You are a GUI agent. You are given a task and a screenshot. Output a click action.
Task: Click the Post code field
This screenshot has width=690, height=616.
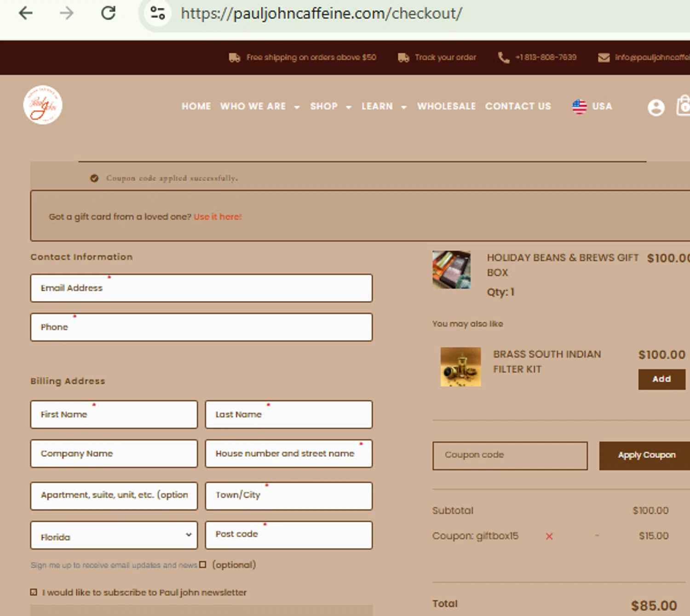(289, 535)
